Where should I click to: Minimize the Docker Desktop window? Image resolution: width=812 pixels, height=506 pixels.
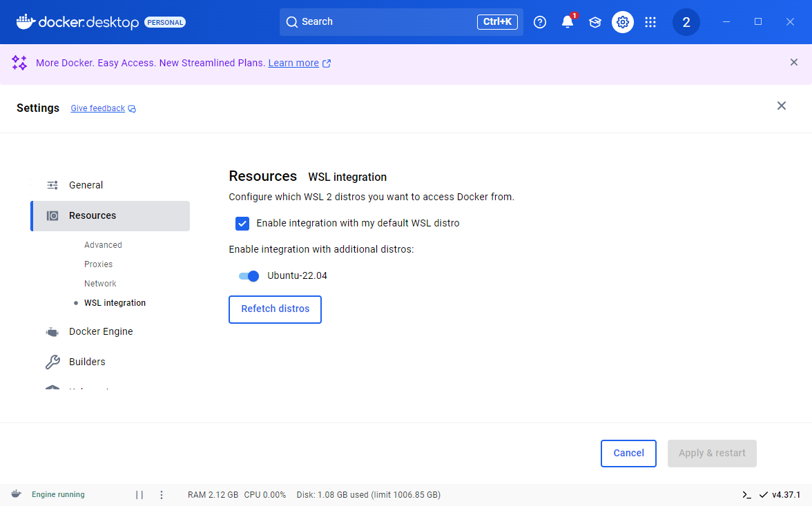[x=726, y=22]
